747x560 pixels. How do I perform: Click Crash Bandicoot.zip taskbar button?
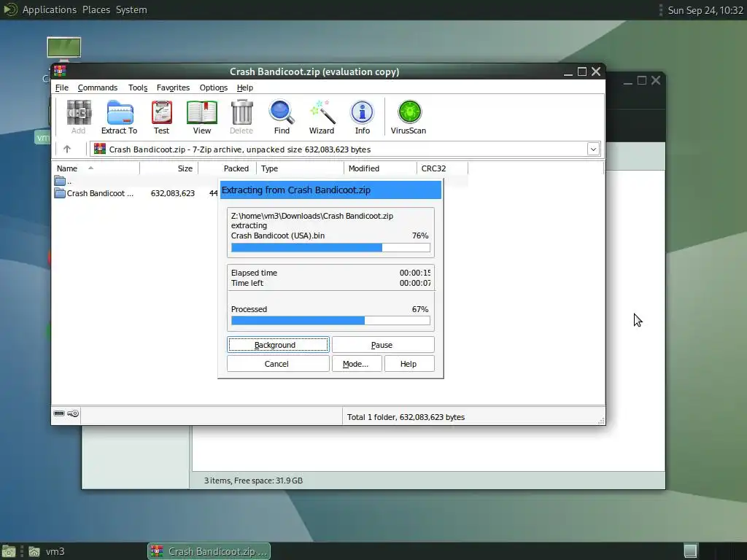209,551
